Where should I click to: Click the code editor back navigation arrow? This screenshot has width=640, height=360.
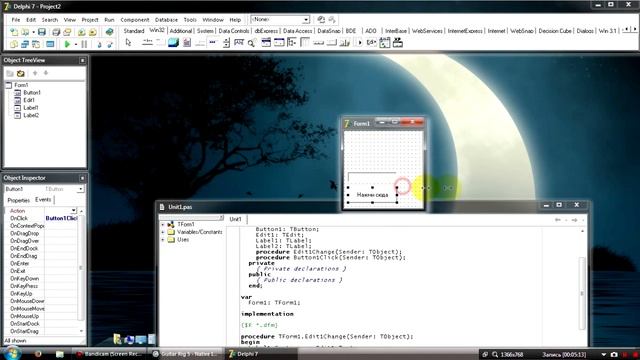tap(558, 220)
